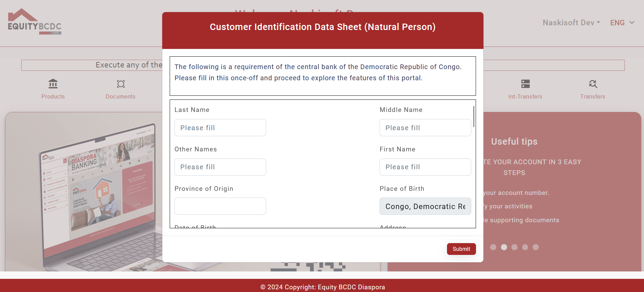Click the Middle Name input field
644x292 pixels.
425,128
